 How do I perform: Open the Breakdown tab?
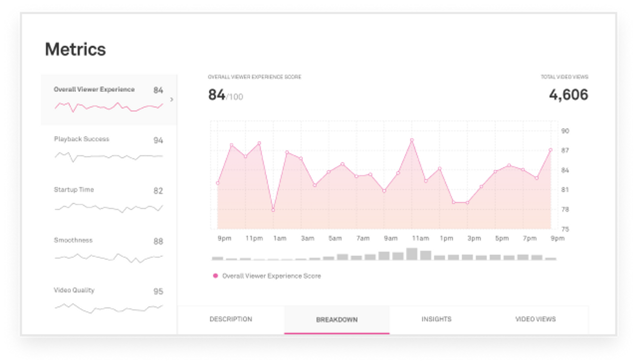pos(337,320)
